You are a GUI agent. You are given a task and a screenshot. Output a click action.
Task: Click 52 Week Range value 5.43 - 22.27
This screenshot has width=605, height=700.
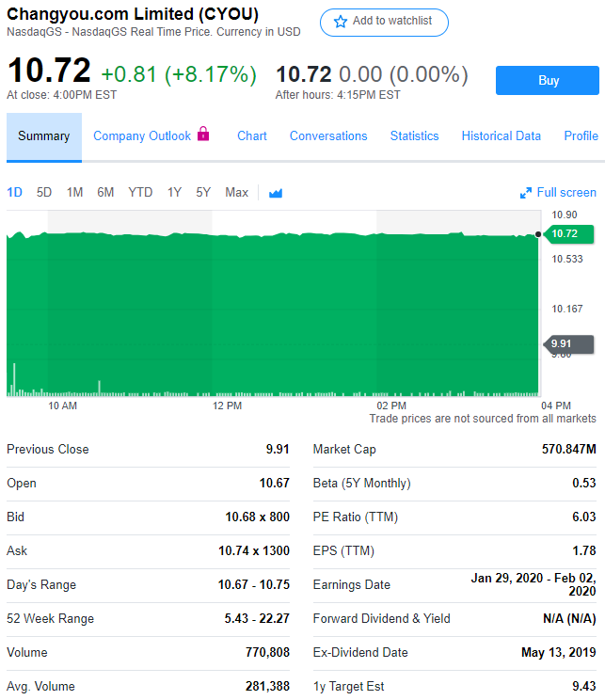pos(257,619)
